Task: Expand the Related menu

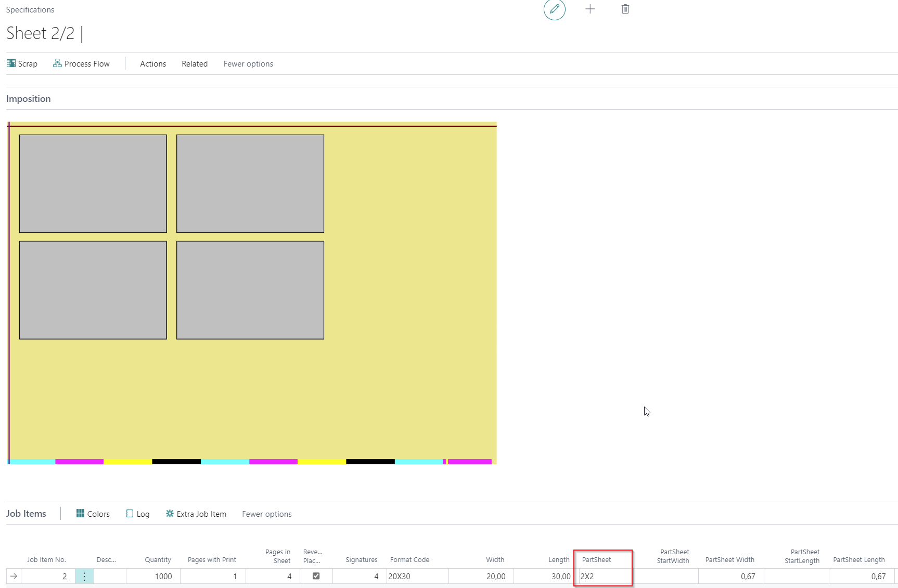Action: pos(195,63)
